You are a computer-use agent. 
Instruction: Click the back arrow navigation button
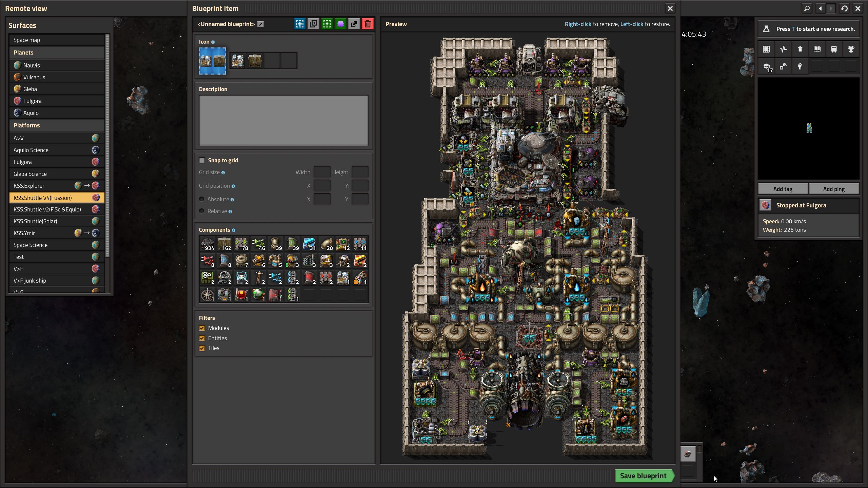tap(820, 8)
